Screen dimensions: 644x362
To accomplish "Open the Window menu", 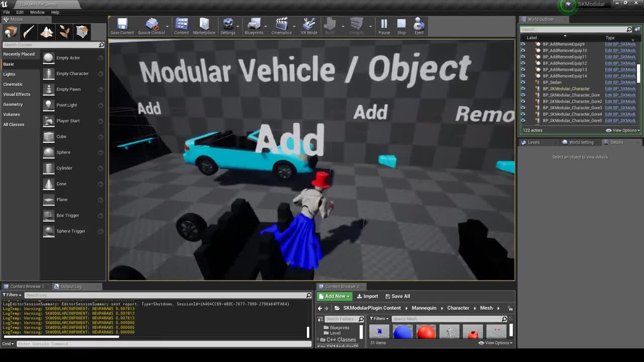I will [x=37, y=12].
